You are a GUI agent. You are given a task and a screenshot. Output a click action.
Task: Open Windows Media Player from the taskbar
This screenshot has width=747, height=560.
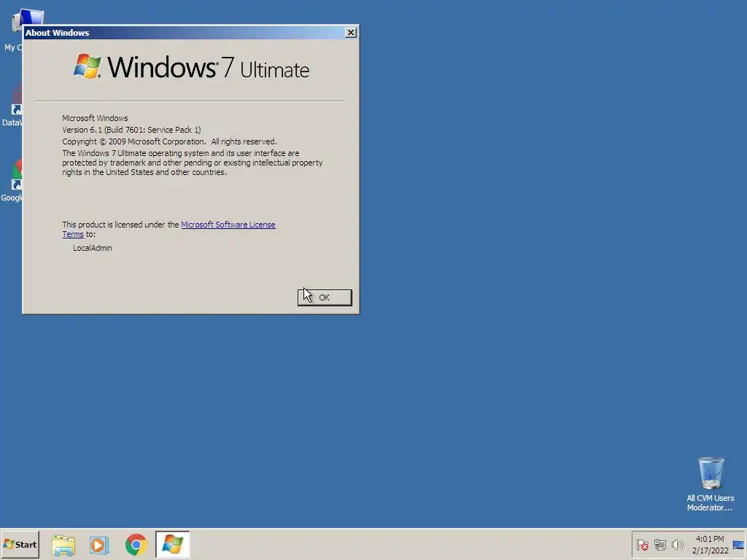tap(99, 545)
